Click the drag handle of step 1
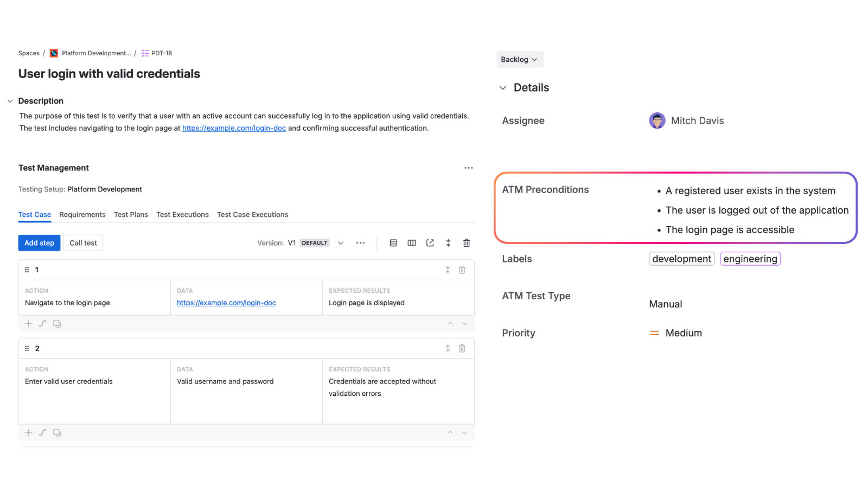Viewport: 868px width, 488px height. click(27, 269)
